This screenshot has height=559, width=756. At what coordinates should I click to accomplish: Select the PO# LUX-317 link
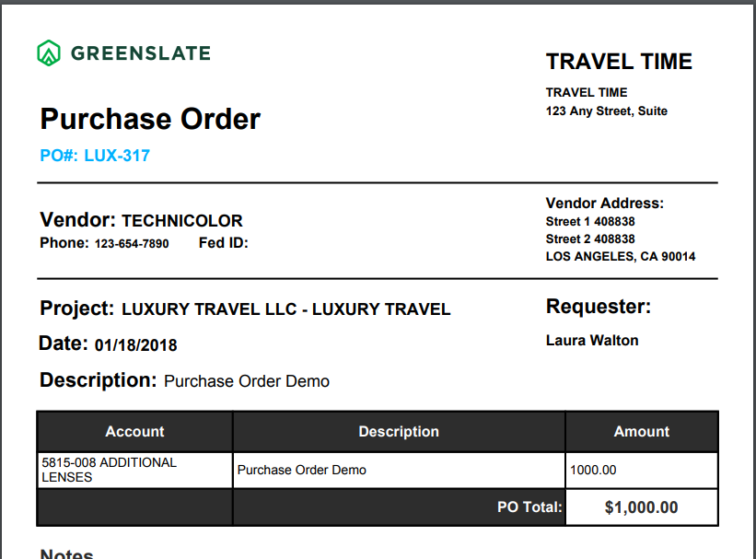pos(95,156)
